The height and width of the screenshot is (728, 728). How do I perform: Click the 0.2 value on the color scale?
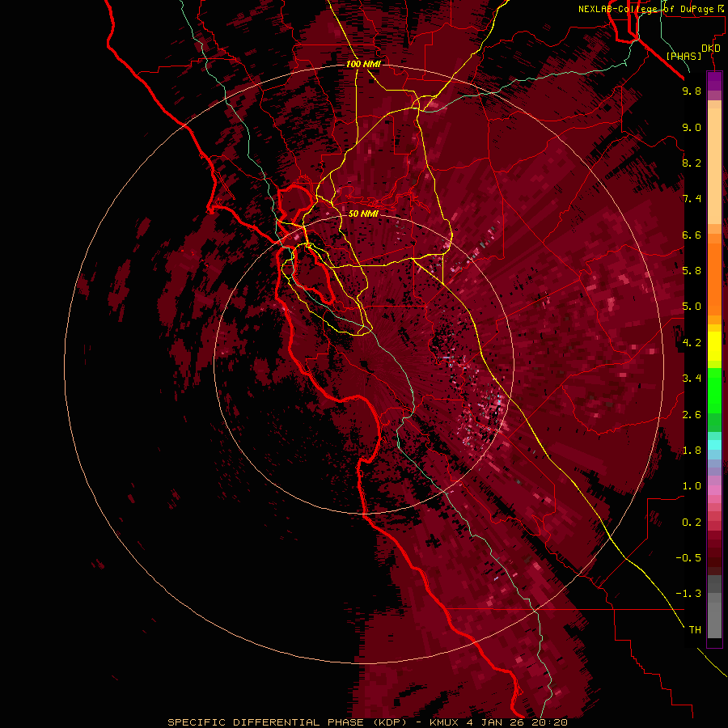(692, 523)
